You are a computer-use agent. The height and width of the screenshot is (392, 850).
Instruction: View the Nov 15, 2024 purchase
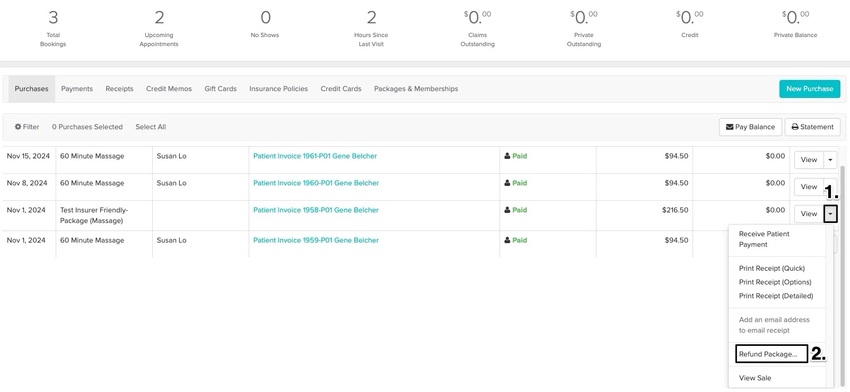(809, 160)
